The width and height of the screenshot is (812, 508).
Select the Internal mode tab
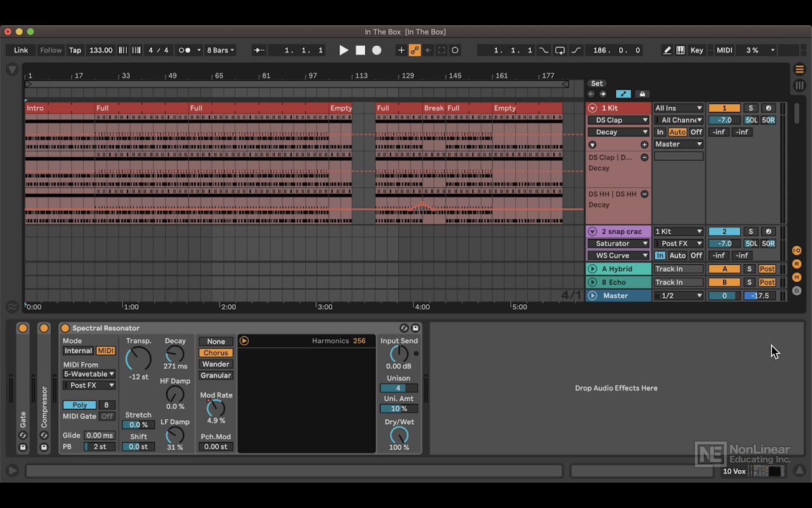click(79, 351)
